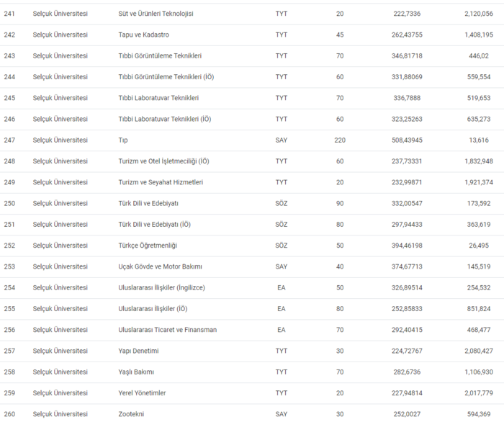Select the Tıp program row name
Screen dimensions: 504x422
123,140
